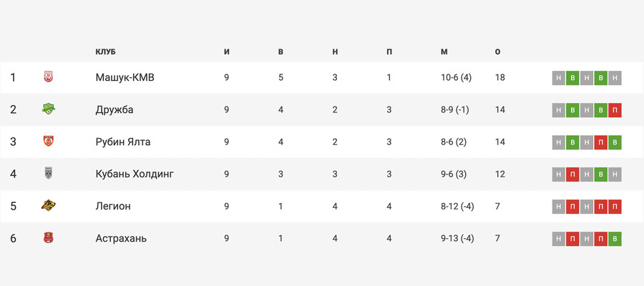Click the И games played header
The height and width of the screenshot is (286, 644).
coord(227,52)
